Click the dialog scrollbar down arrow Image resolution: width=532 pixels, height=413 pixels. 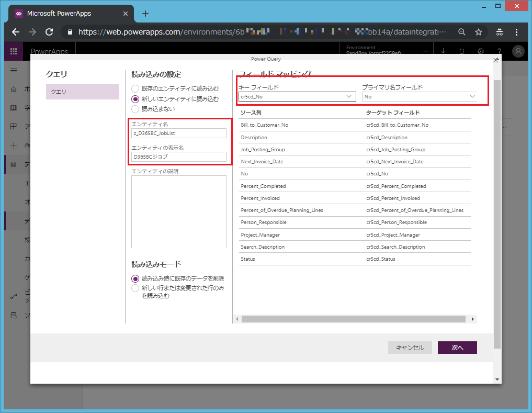pyautogui.click(x=497, y=379)
